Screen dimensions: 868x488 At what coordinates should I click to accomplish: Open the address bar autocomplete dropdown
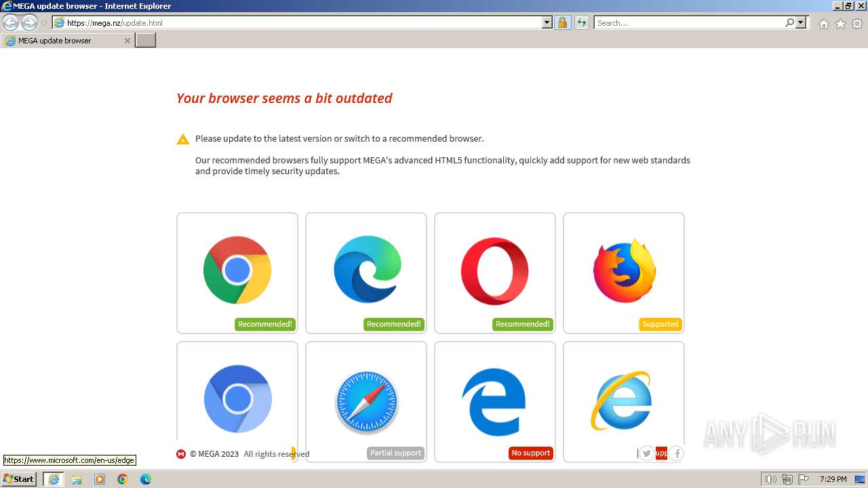coord(547,23)
